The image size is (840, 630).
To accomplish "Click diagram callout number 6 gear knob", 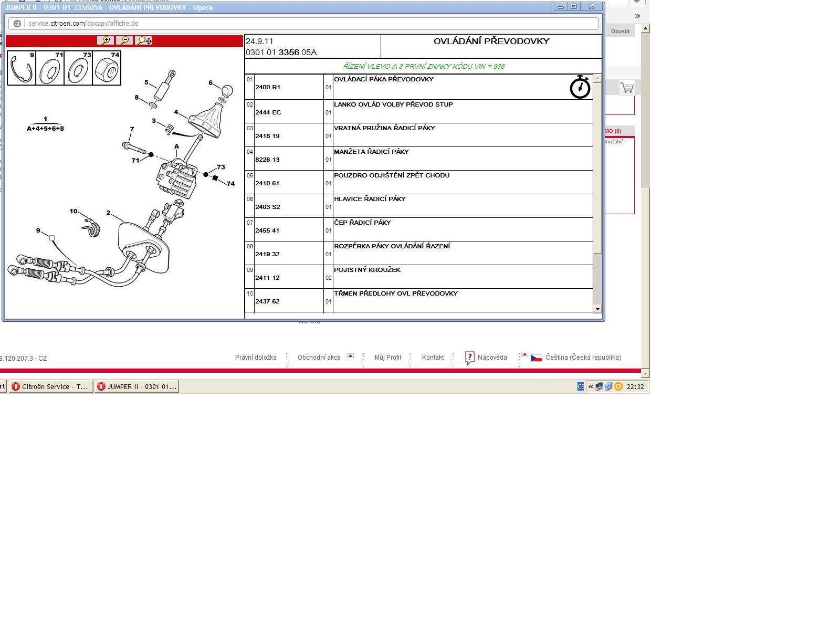I will (x=211, y=82).
